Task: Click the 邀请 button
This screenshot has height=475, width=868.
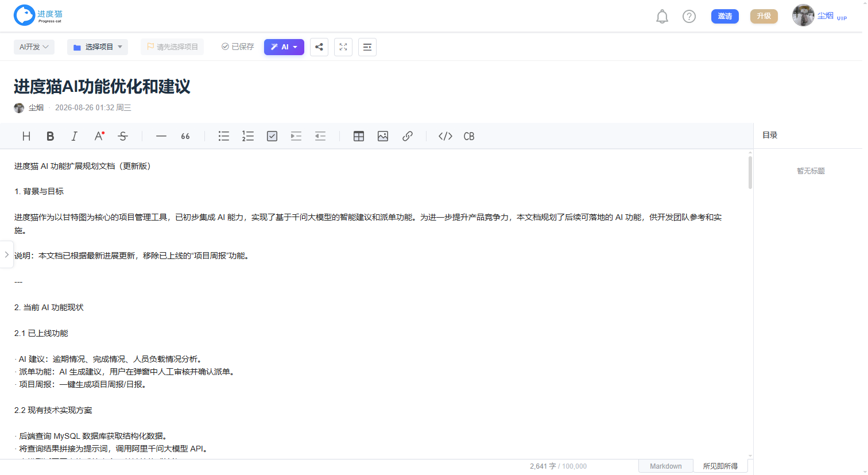Action: click(x=725, y=16)
